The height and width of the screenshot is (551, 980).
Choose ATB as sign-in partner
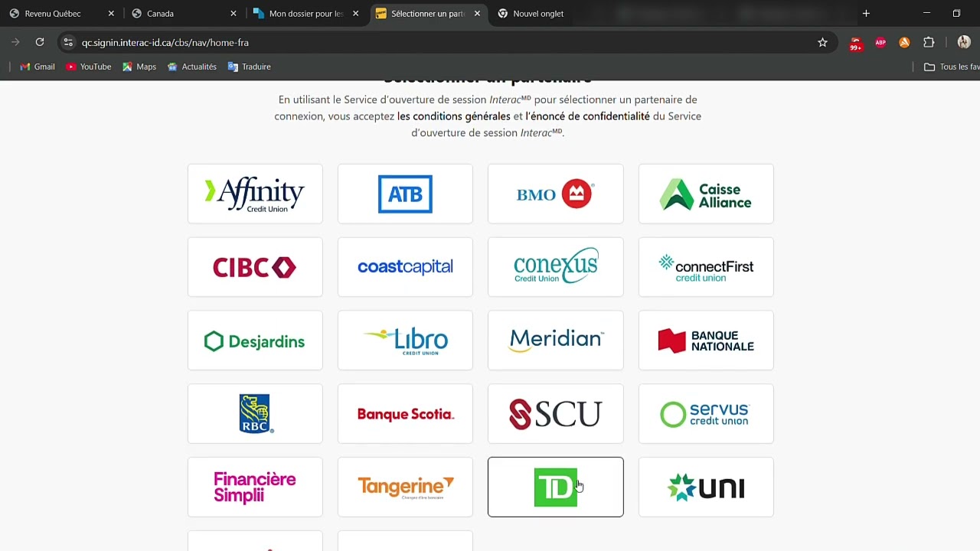click(405, 194)
